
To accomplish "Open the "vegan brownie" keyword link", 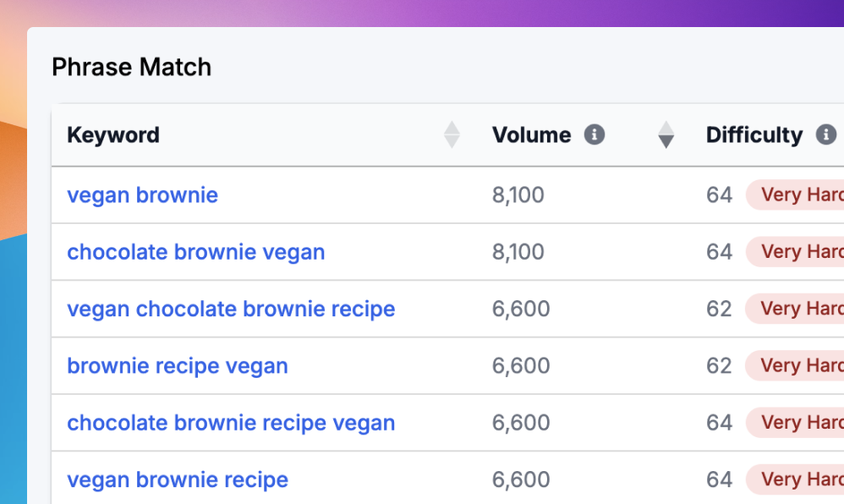I will 142,195.
